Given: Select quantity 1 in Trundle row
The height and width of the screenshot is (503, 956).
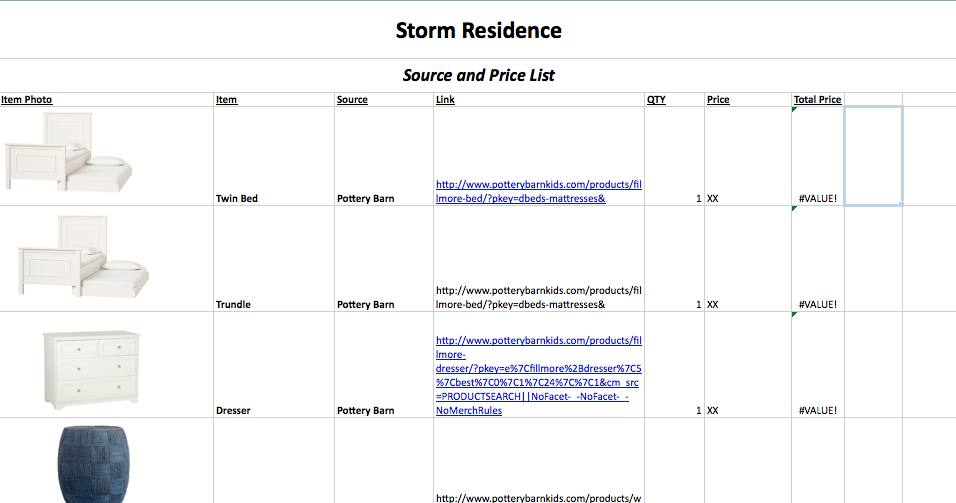Looking at the screenshot, I should click(x=674, y=259).
